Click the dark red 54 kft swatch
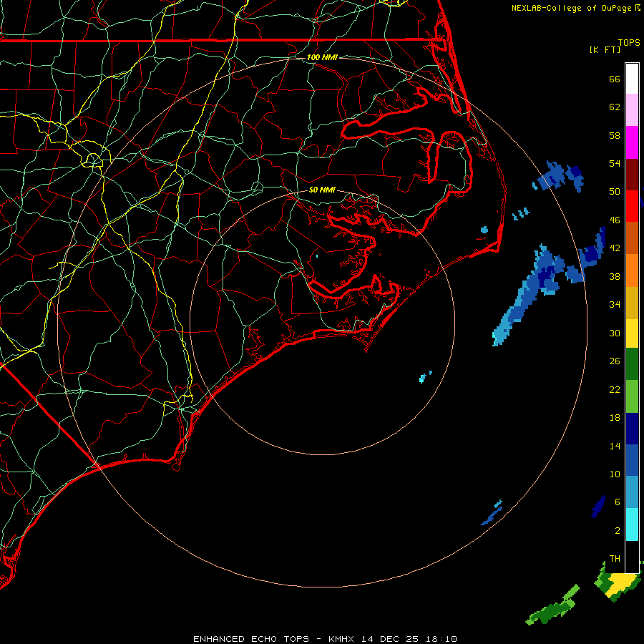This screenshot has width=644, height=644. coord(632,175)
